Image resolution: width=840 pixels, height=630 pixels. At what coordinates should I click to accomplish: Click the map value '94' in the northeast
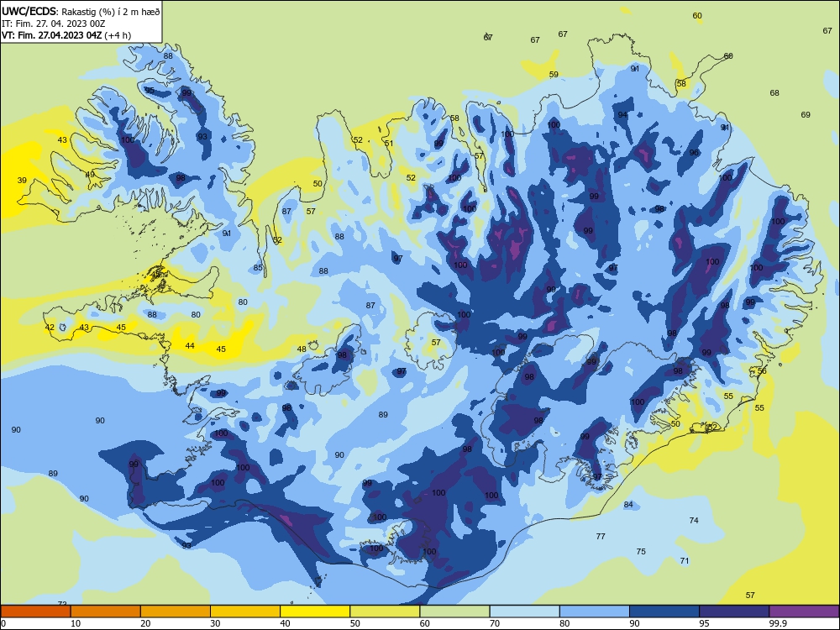click(x=622, y=114)
